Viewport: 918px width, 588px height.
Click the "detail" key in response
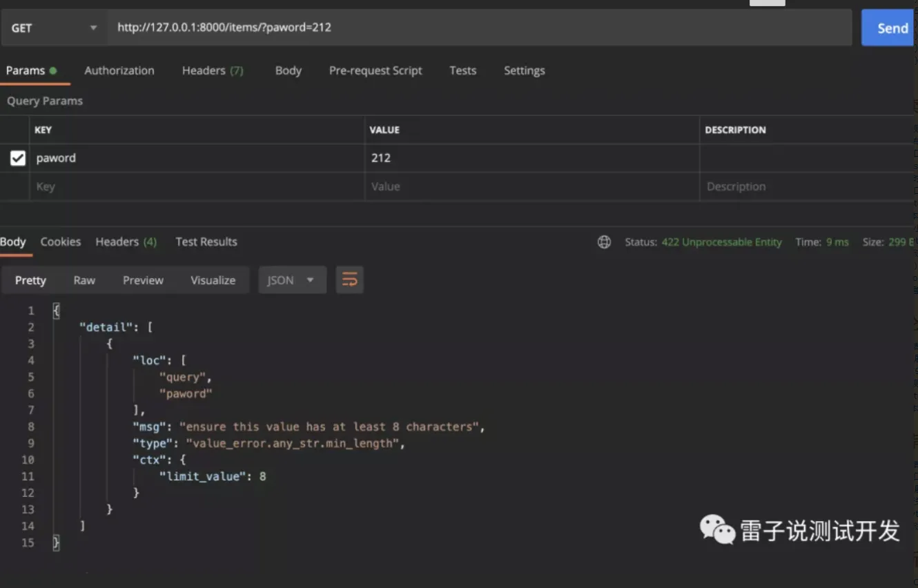106,327
